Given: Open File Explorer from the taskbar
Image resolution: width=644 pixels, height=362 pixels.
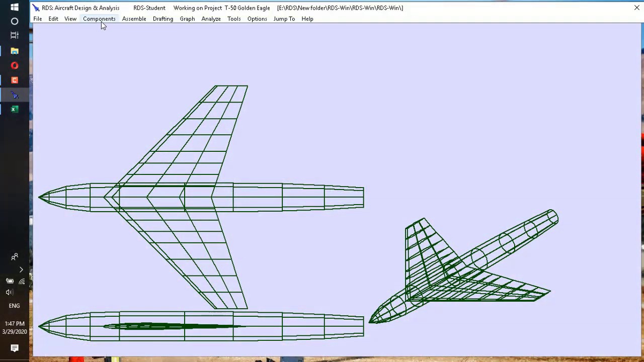Looking at the screenshot, I should point(15,51).
